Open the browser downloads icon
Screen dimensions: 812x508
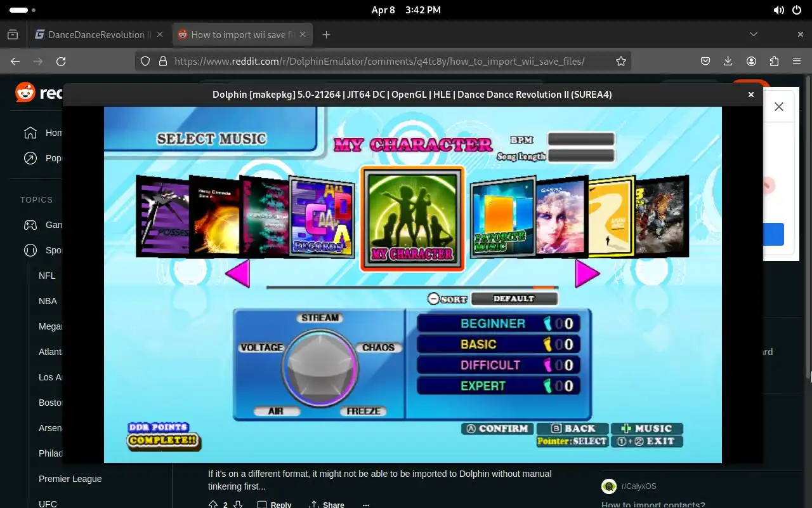coord(728,61)
